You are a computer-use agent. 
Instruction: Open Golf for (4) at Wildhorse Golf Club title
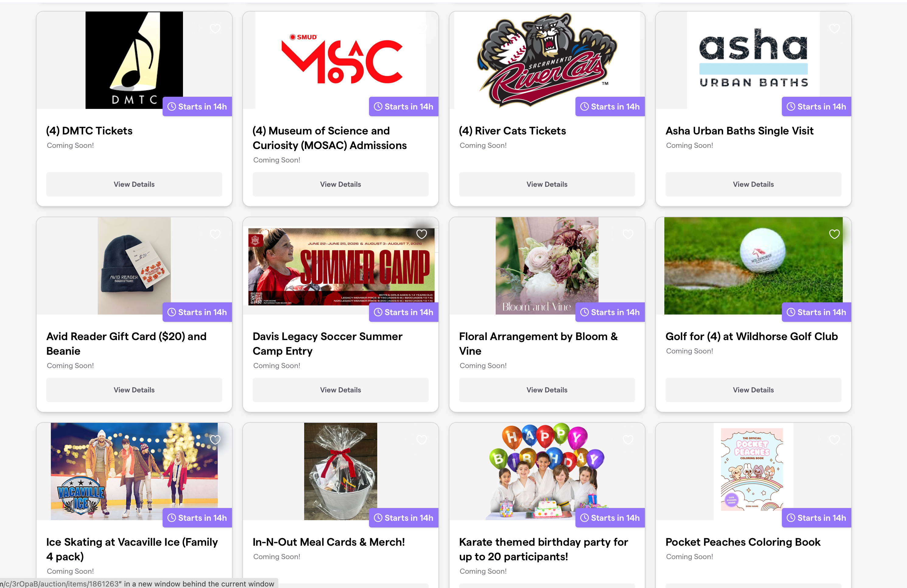pos(751,336)
